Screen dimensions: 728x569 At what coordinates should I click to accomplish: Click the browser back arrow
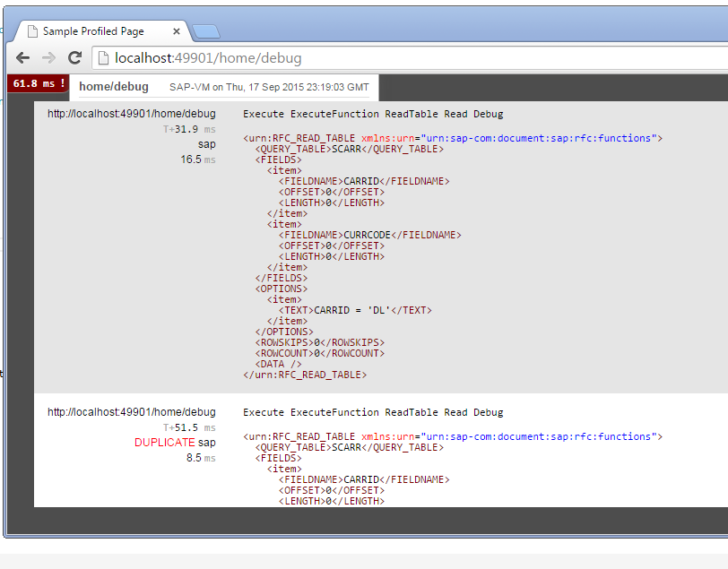pyautogui.click(x=22, y=58)
